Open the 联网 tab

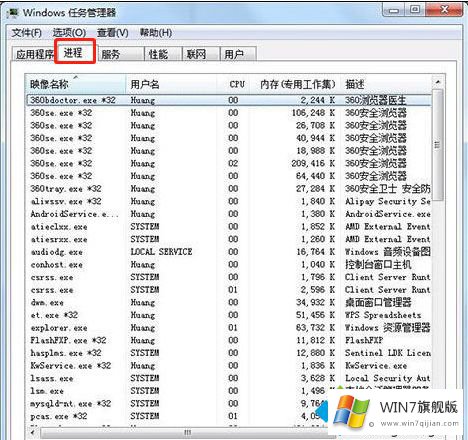pos(201,54)
